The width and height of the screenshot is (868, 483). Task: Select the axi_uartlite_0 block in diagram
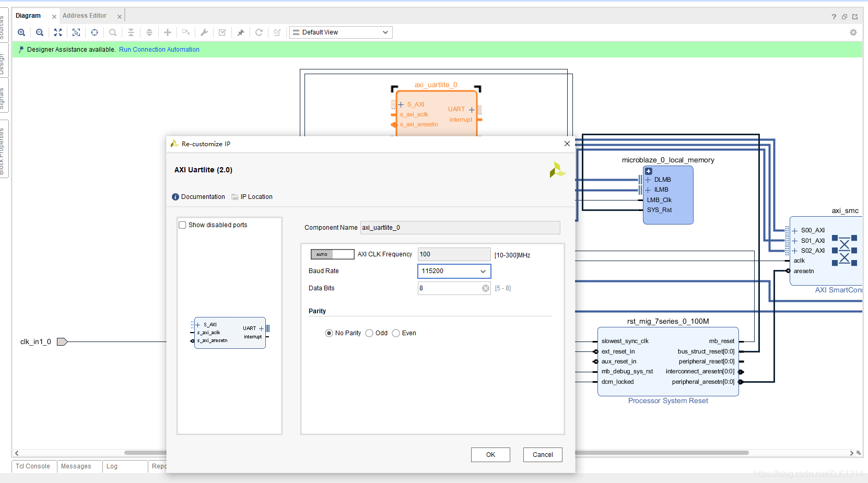pyautogui.click(x=436, y=114)
